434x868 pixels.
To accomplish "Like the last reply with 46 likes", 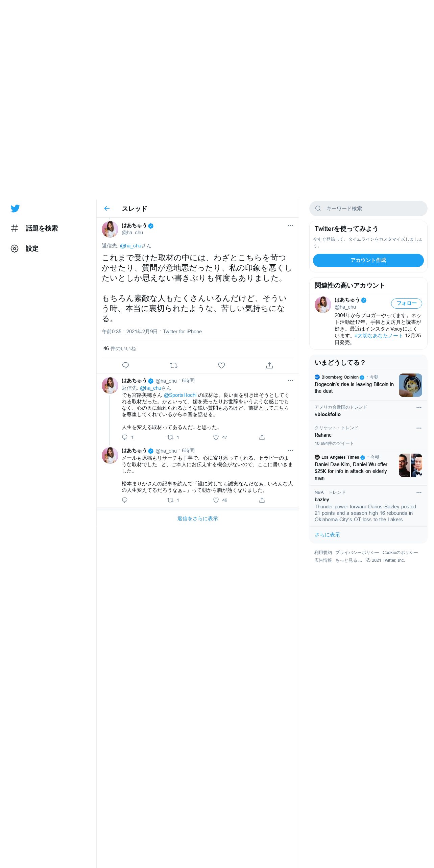I will [216, 500].
